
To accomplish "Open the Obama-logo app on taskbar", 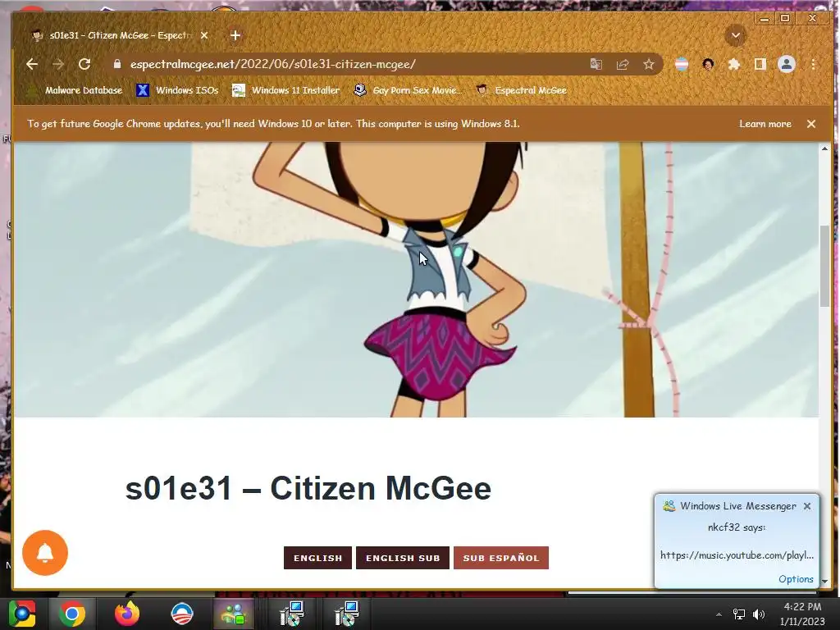I will tap(181, 614).
